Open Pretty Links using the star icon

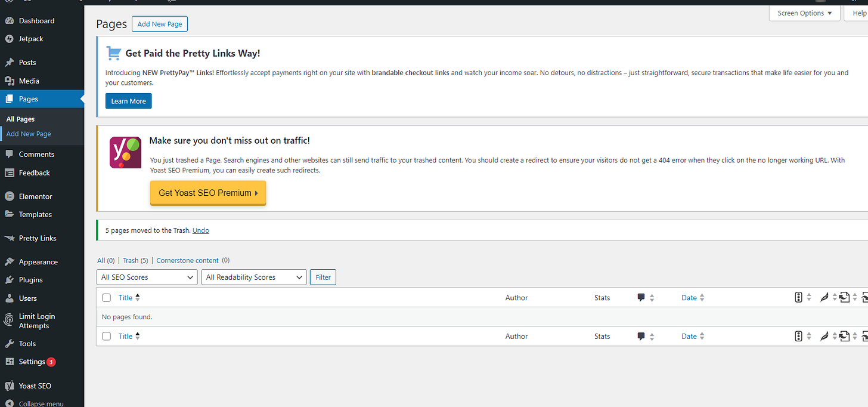[x=9, y=238]
